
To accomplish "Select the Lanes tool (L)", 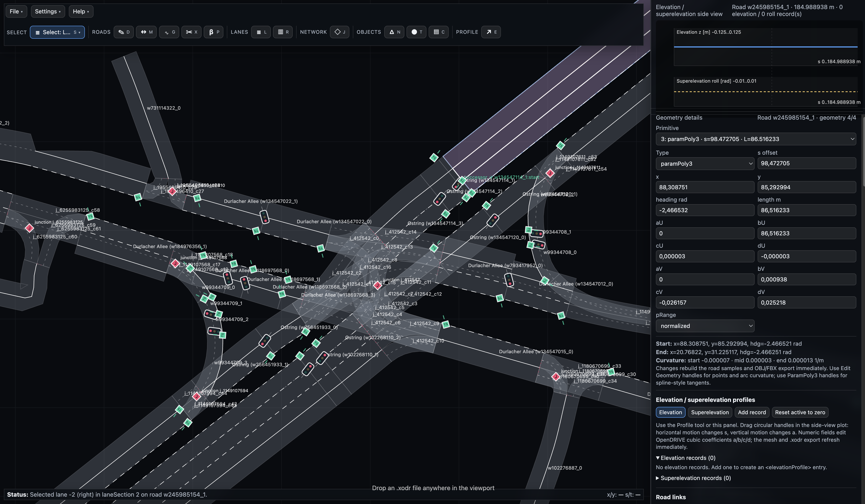I will 261,32.
